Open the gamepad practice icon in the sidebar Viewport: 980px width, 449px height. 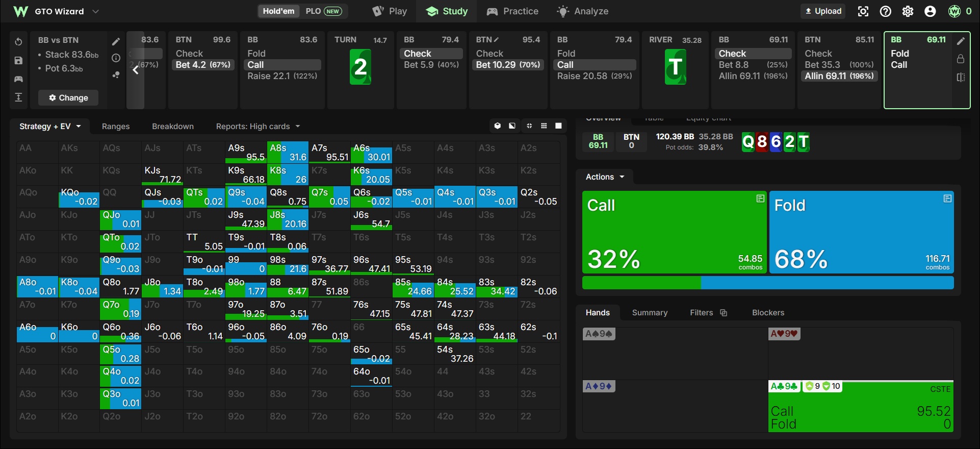(18, 79)
